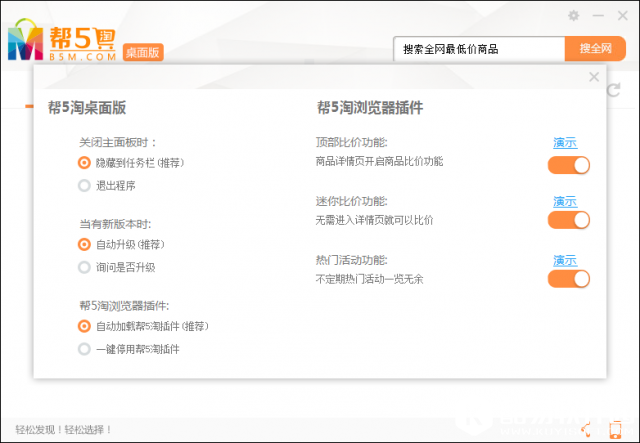The height and width of the screenshot is (443, 640).
Task: Click the 帮5买 logo
Action: (x=62, y=40)
